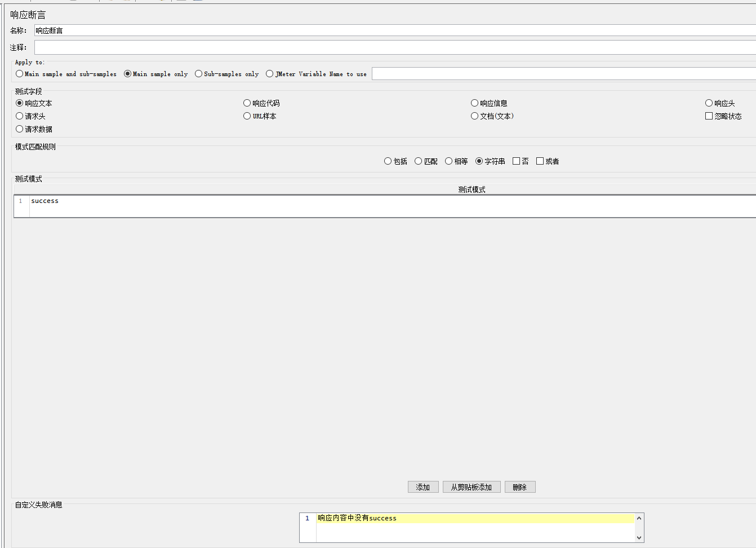
Task: Focus the 注释 comment field
Action: click(x=394, y=47)
